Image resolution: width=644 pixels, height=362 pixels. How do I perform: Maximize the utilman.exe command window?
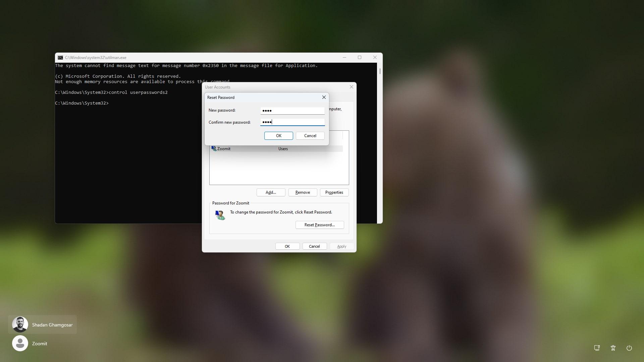(360, 57)
